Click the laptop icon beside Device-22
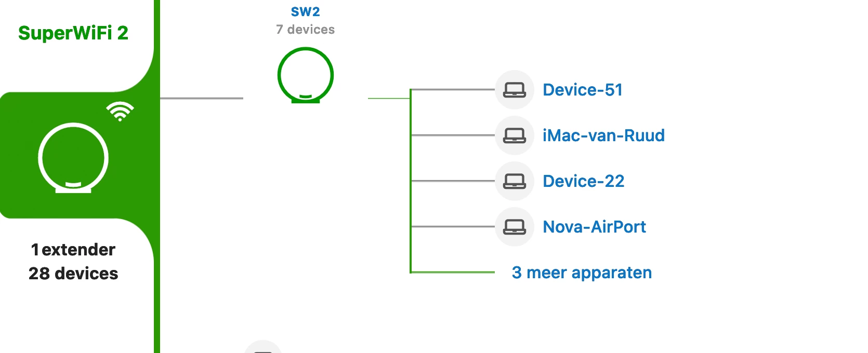The image size is (868, 353). 515,181
